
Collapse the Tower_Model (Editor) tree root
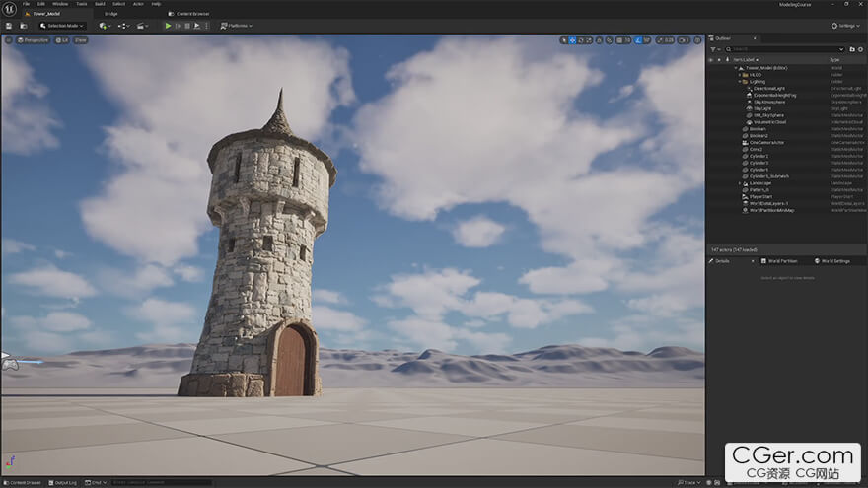(x=736, y=68)
